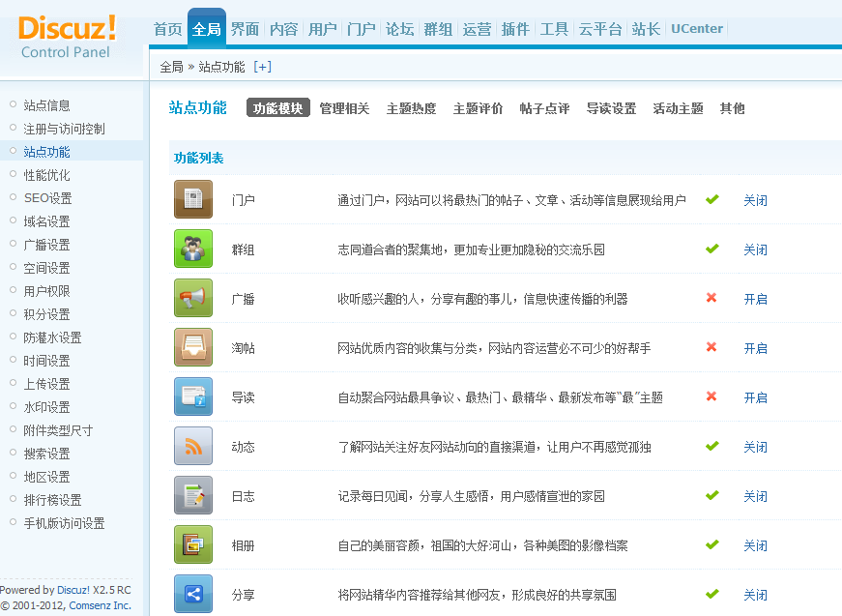Click the 群组 group module icon
This screenshot has width=842, height=616.
[x=193, y=249]
